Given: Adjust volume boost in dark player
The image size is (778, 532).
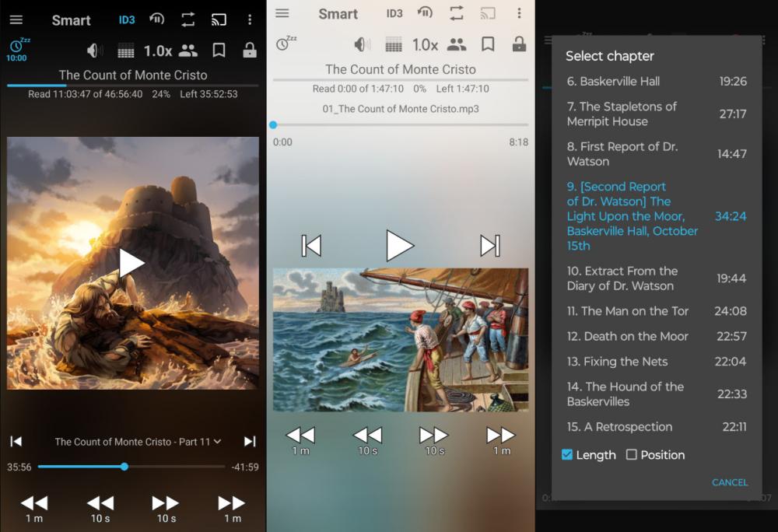Looking at the screenshot, I should (95, 50).
